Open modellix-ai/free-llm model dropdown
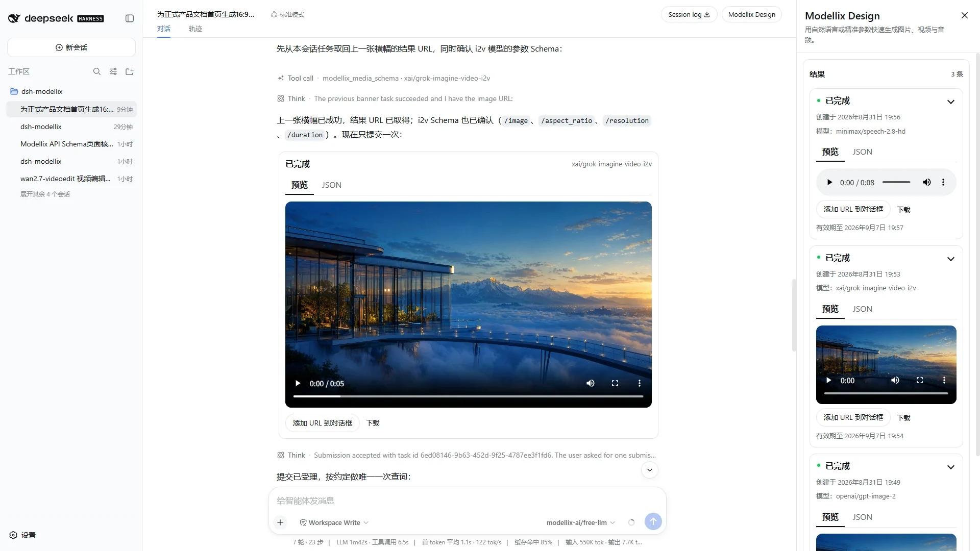The width and height of the screenshot is (980, 551). 581,522
